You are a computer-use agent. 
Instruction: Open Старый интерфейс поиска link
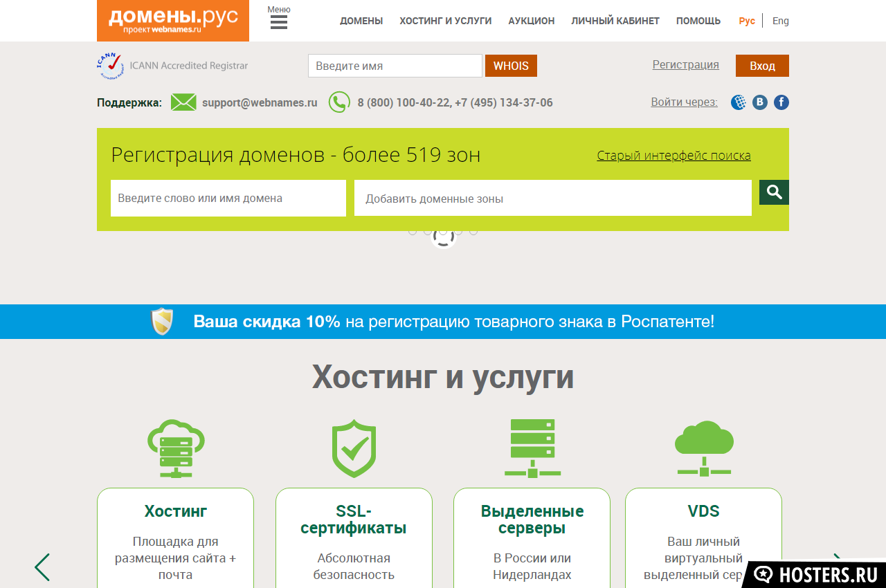pos(674,156)
